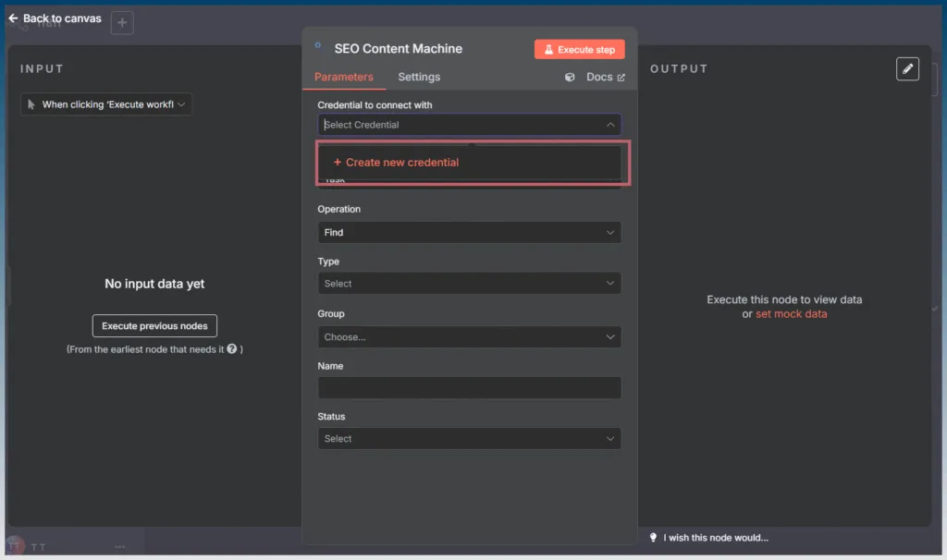Image resolution: width=947 pixels, height=560 pixels.
Task: Open the When clicking Execute workflow selector
Action: pos(106,104)
